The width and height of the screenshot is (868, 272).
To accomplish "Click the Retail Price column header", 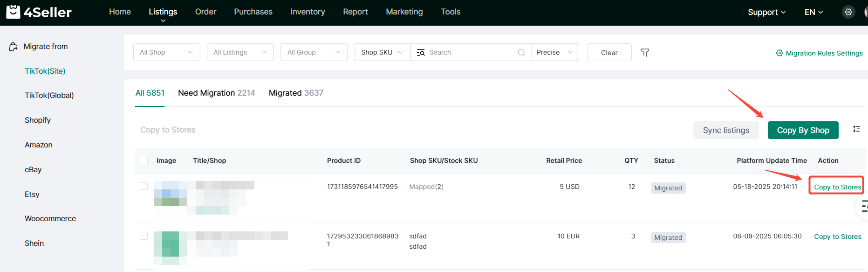I will click(x=564, y=160).
